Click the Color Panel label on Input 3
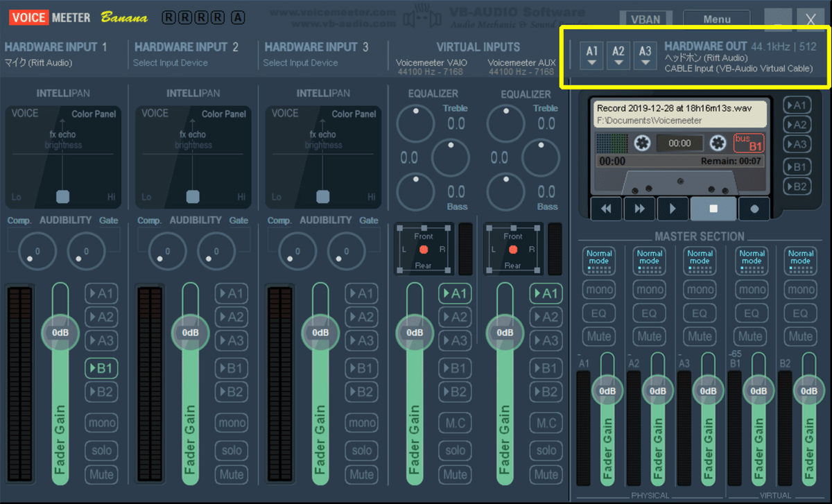 [354, 114]
